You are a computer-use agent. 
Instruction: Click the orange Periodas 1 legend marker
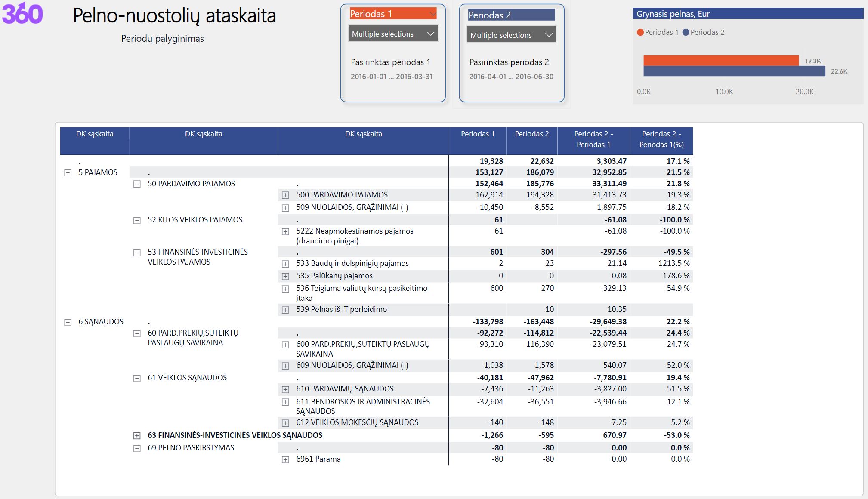click(x=640, y=32)
